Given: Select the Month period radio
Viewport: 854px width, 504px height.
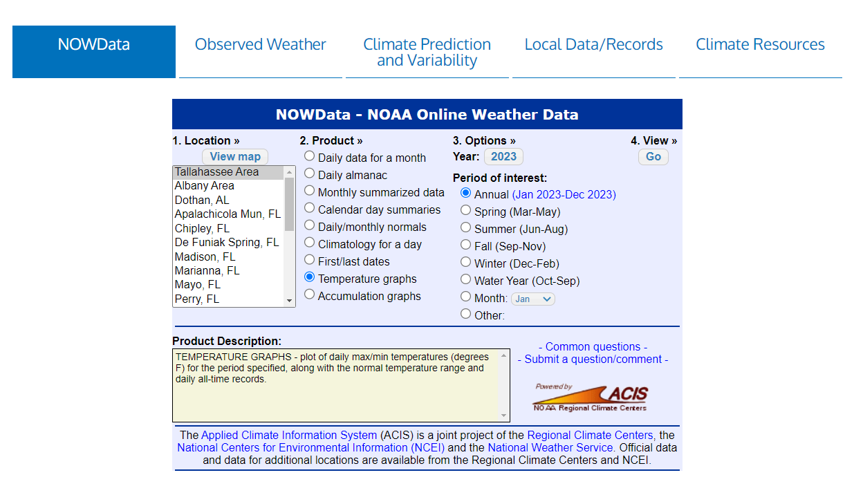Looking at the screenshot, I should [x=465, y=297].
